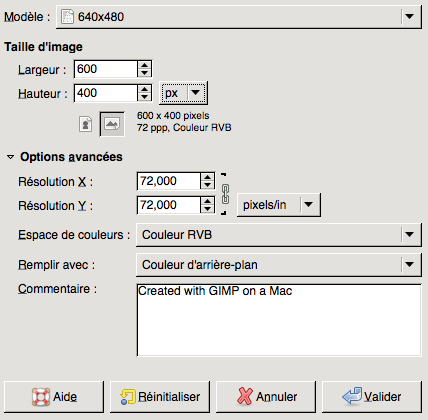Click the Réinitialiser reset icon
This screenshot has width=428, height=420.
pos(128,397)
